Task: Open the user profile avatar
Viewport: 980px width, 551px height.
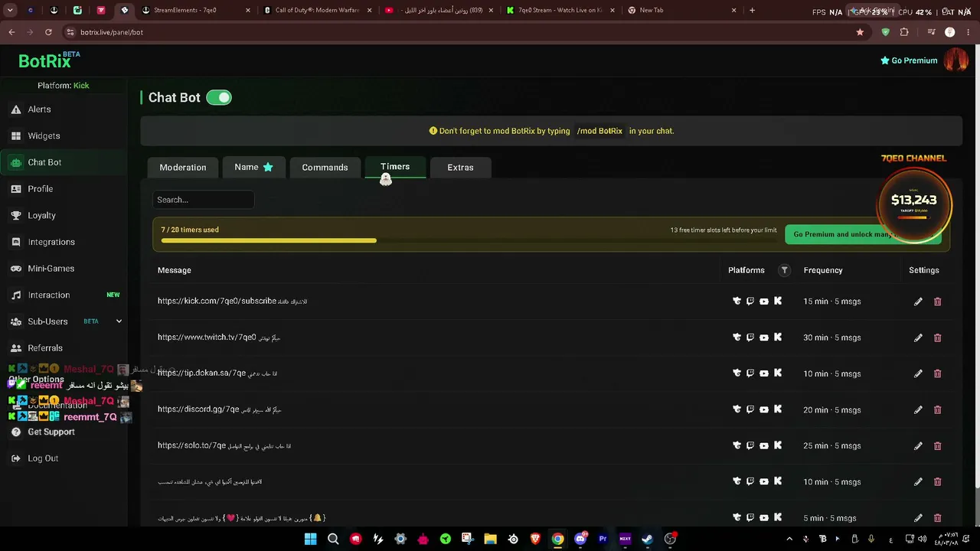Action: pos(955,60)
